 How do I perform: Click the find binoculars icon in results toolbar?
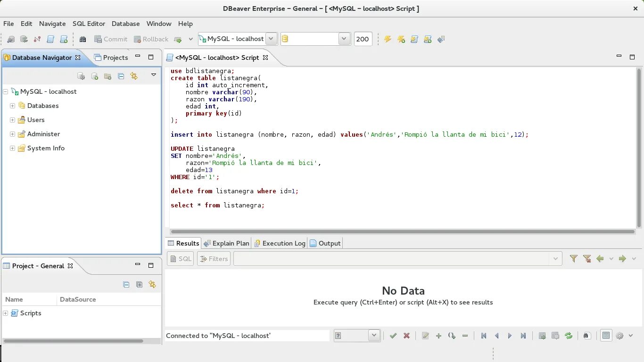pos(586,336)
